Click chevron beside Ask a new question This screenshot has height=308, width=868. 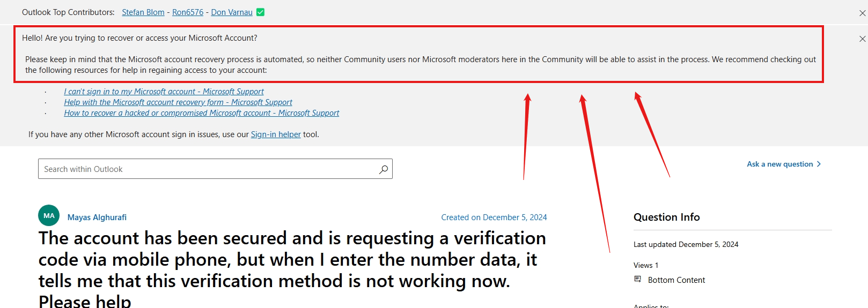[x=819, y=164]
